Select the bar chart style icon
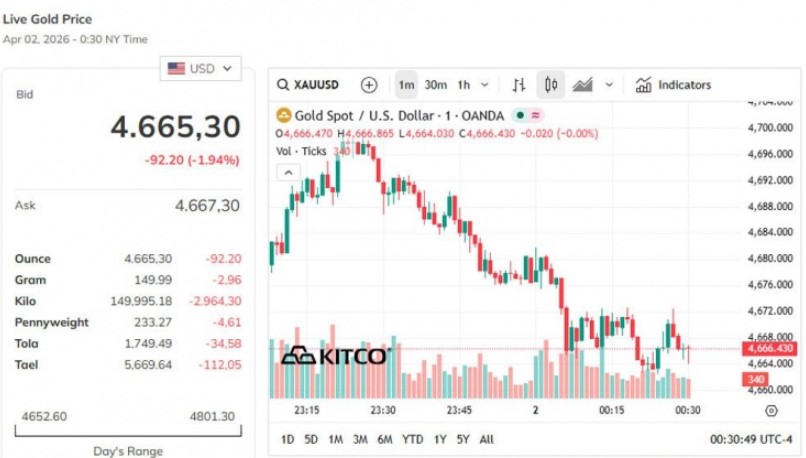 tap(518, 85)
